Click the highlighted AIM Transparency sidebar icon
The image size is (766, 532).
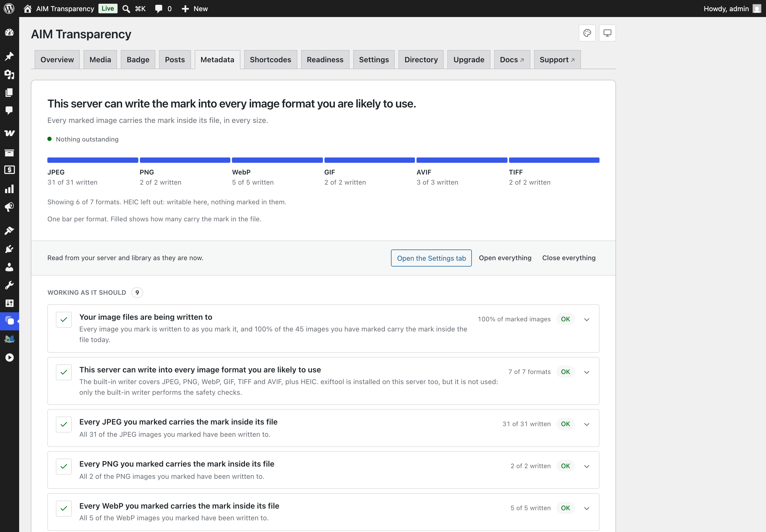(9, 321)
